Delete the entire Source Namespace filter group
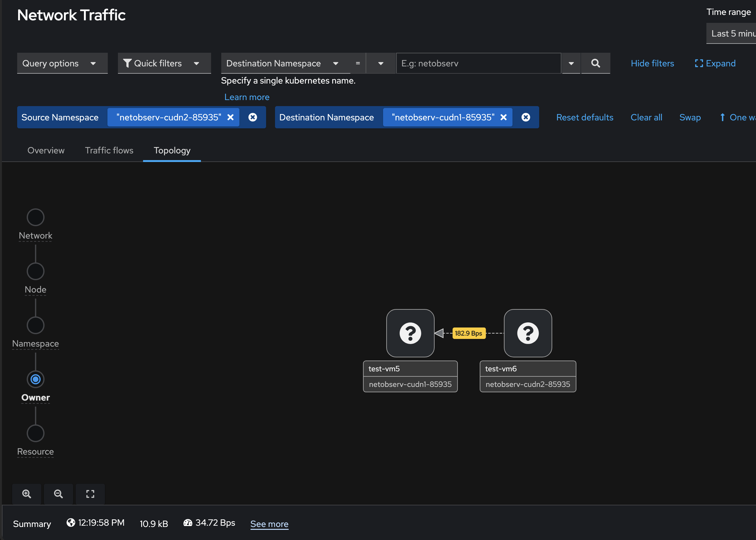Image resolution: width=756 pixels, height=540 pixels. [252, 117]
